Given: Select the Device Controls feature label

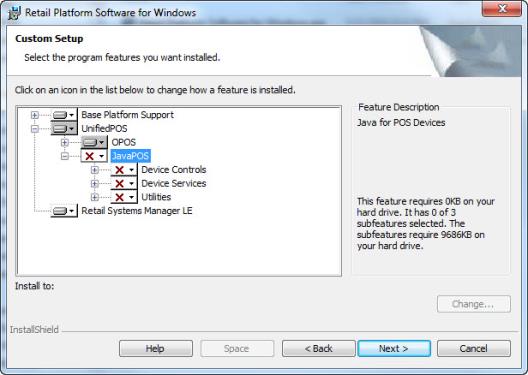Looking at the screenshot, I should pyautogui.click(x=174, y=170).
